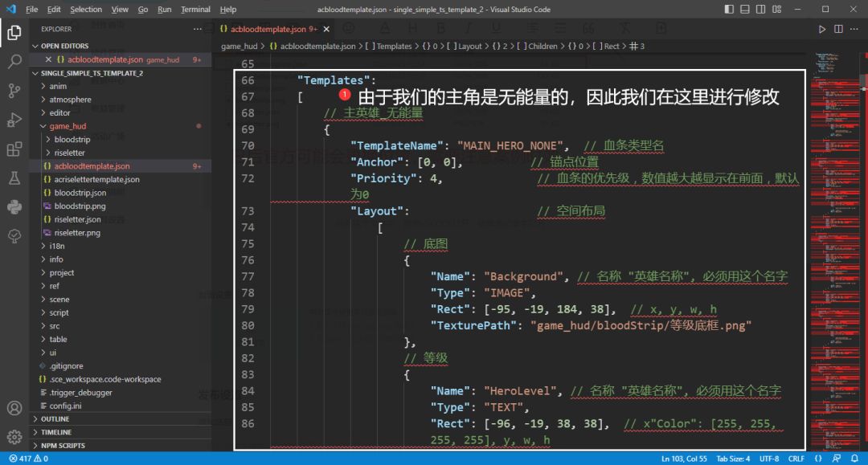Click the UTF-8 encoding in status bar
Viewport: 868px width, 465px height.
click(x=768, y=459)
